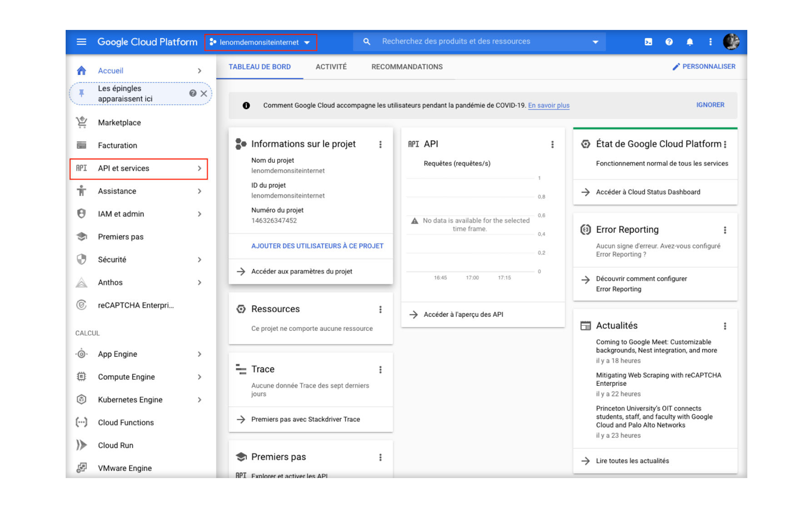The height and width of the screenshot is (508, 812).
Task: Expand the IAM et admin submenu chevron
Action: (199, 214)
